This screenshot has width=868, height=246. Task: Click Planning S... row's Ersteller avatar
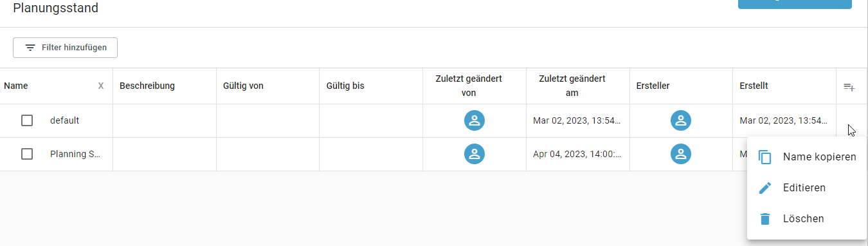[681, 154]
